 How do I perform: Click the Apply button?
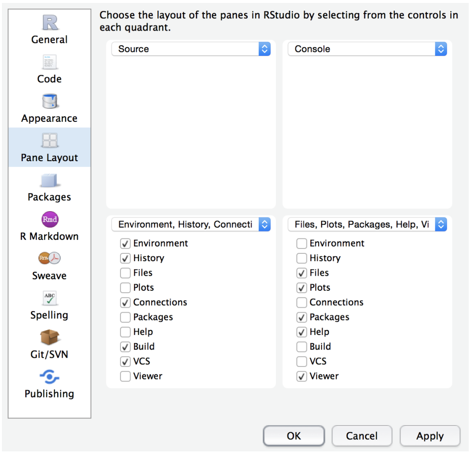[x=430, y=436]
